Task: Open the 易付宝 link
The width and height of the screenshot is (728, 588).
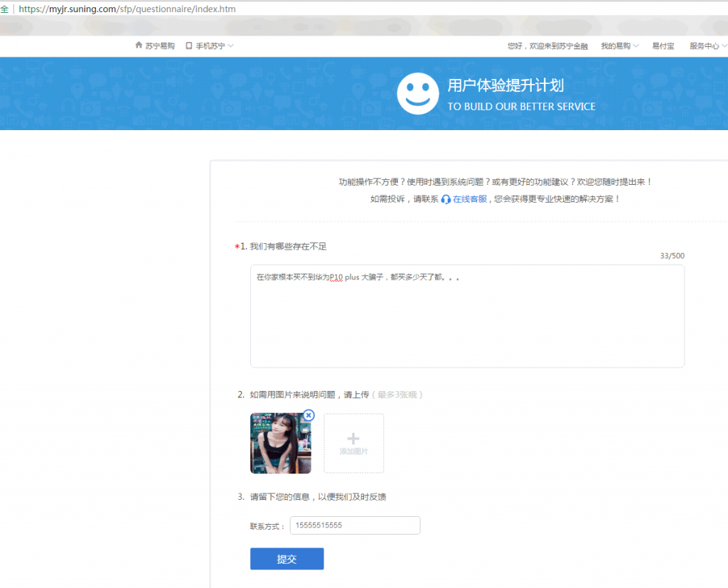Action: pyautogui.click(x=663, y=46)
